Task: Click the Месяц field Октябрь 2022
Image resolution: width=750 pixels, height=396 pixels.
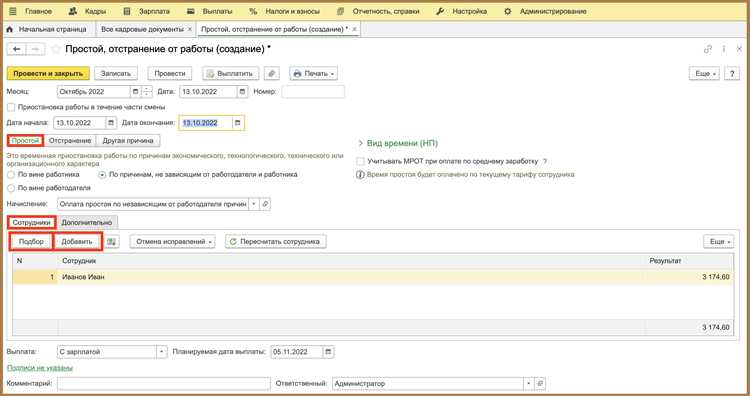Action: click(x=94, y=91)
